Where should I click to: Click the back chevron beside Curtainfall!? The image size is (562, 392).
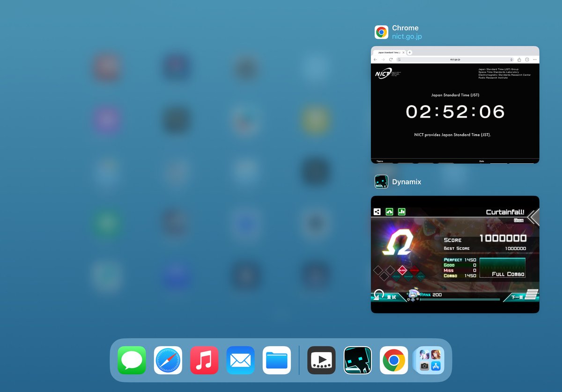click(533, 217)
